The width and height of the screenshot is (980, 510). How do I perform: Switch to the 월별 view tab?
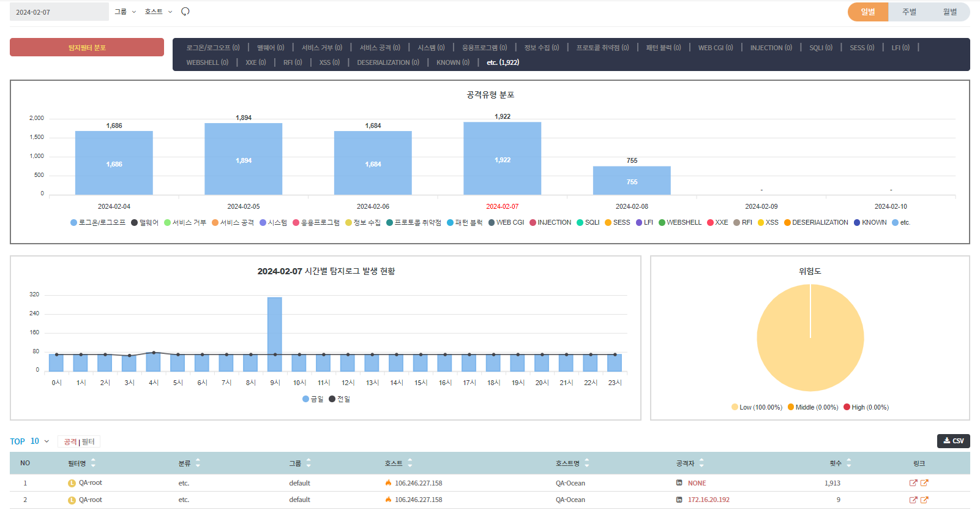point(949,12)
